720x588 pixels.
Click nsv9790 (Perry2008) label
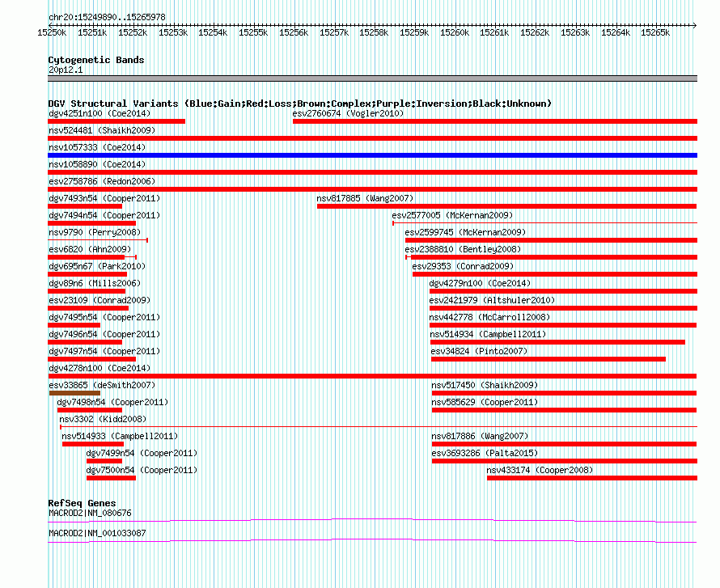(95, 232)
